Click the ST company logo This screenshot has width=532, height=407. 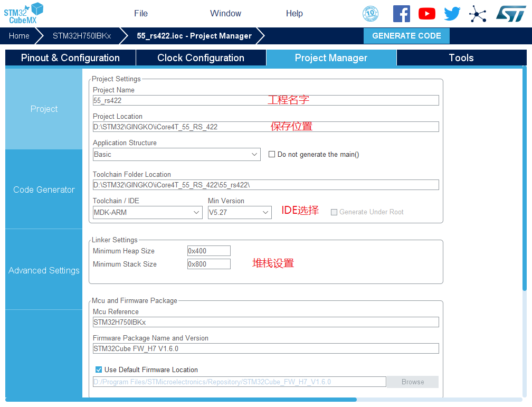[x=510, y=14]
